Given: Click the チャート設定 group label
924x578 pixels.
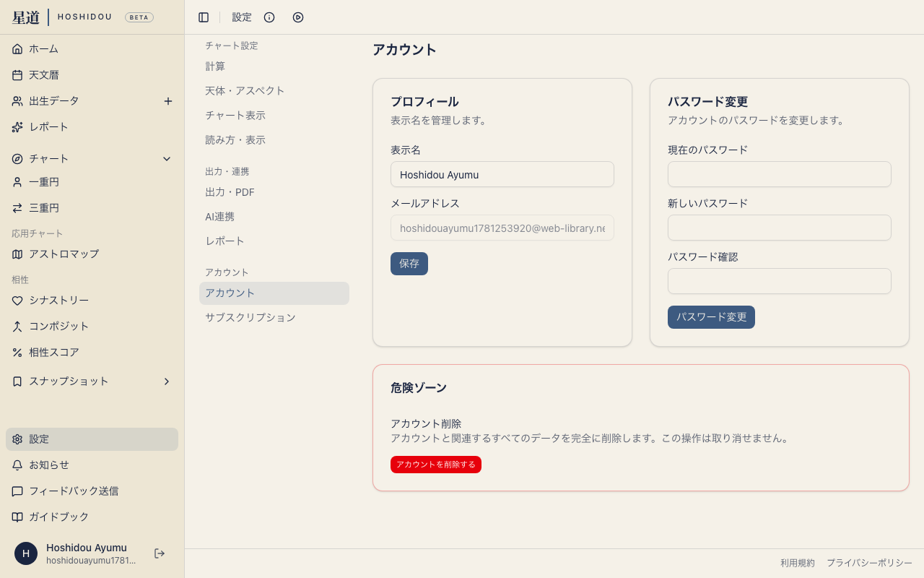Looking at the screenshot, I should coord(232,46).
